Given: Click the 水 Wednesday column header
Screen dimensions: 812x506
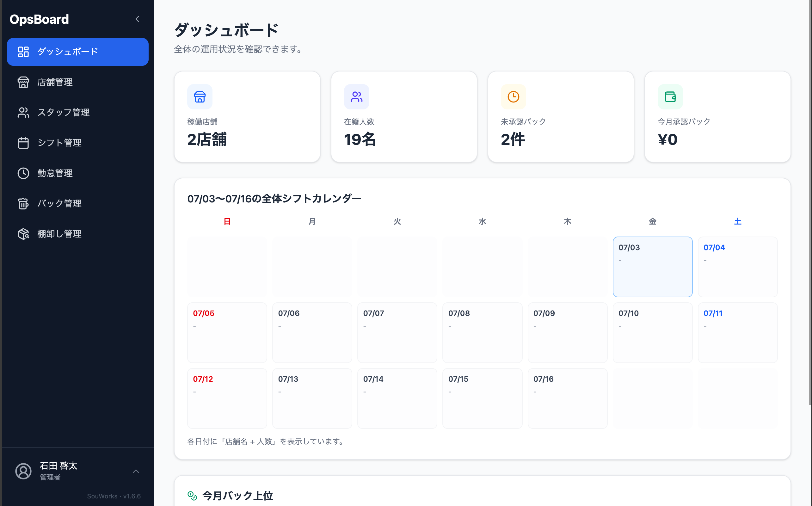Looking at the screenshot, I should [x=482, y=222].
